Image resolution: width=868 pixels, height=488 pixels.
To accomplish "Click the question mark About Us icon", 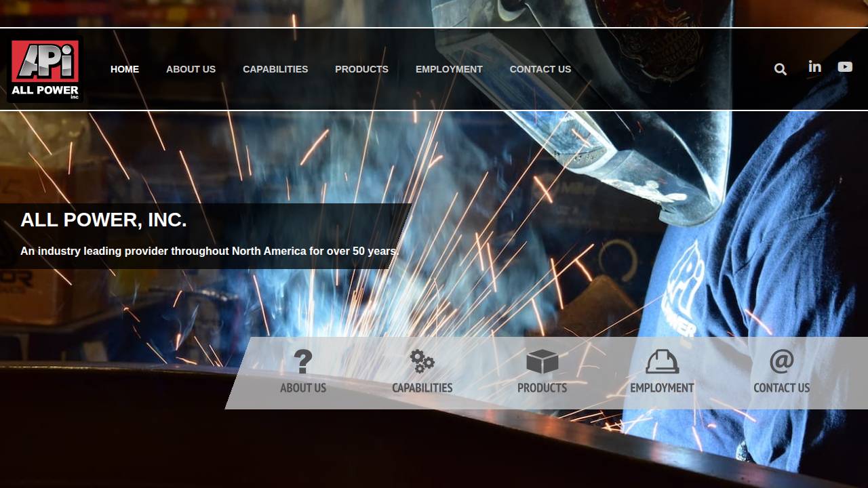I will (x=302, y=361).
